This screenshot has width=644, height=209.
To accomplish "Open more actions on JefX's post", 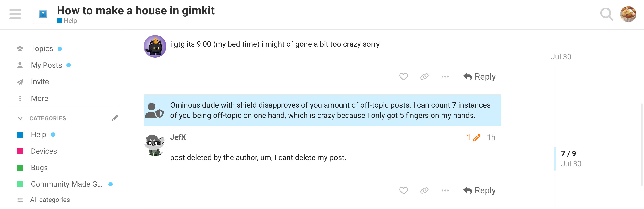I will (x=445, y=190).
